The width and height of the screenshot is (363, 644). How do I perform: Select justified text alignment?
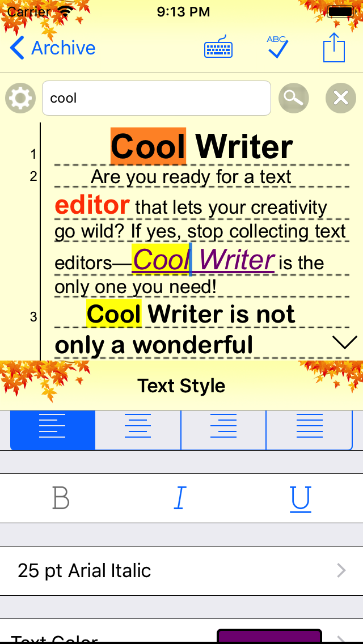coord(309,430)
